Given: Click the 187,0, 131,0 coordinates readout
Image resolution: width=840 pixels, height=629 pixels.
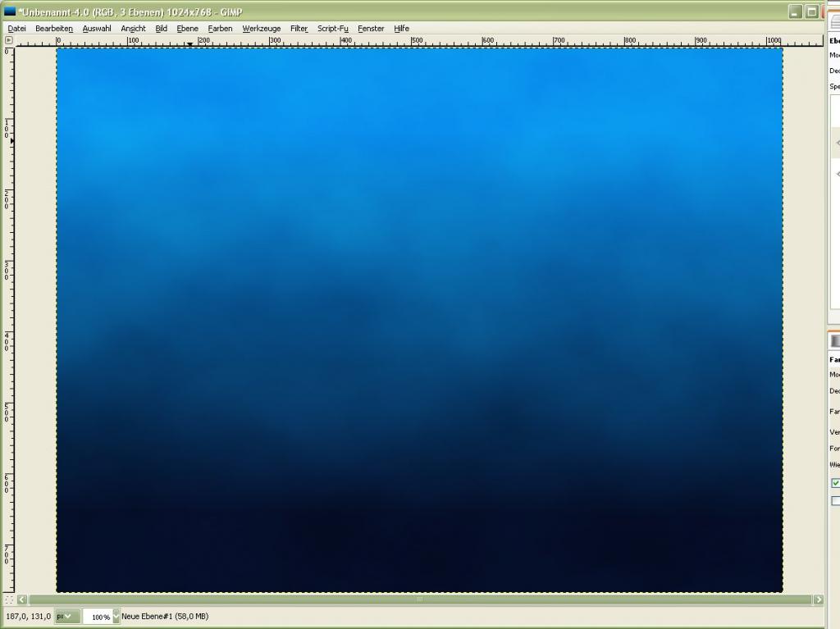Looking at the screenshot, I should [28, 617].
